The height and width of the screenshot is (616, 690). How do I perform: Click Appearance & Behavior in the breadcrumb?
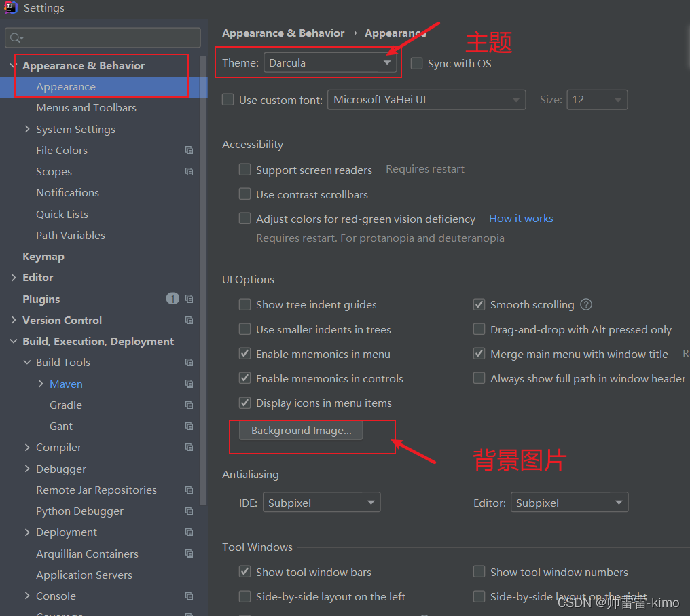283,33
